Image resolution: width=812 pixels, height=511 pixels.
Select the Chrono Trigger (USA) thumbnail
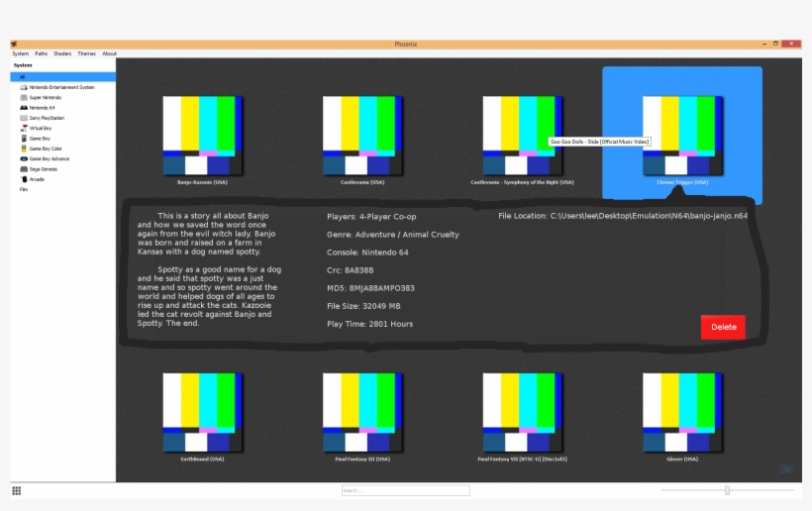(x=682, y=136)
